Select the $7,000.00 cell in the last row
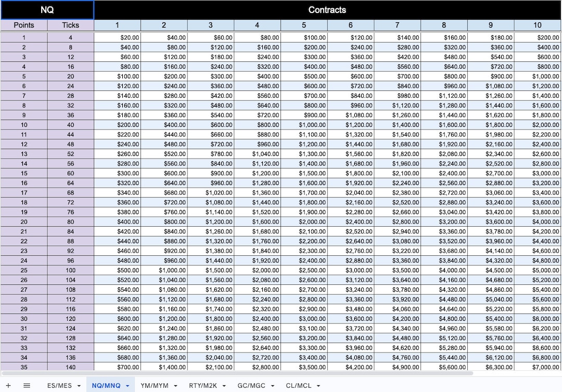Image resolution: width=562 pixels, height=392 pixels. click(537, 367)
